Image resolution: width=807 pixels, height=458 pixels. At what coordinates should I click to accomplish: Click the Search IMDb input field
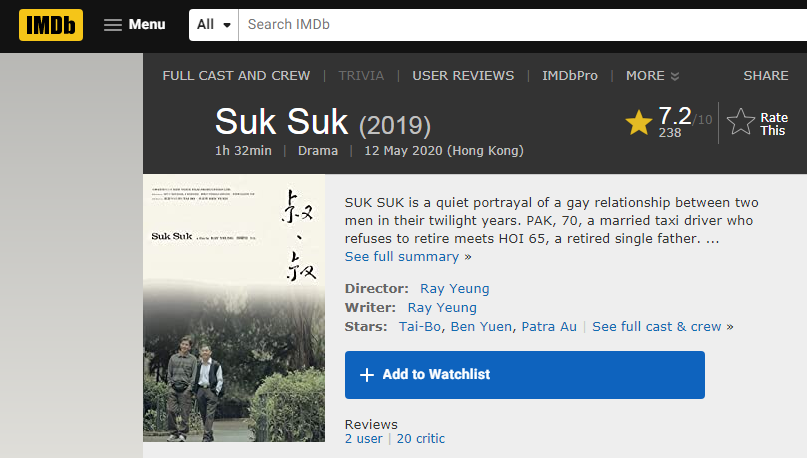coord(520,24)
